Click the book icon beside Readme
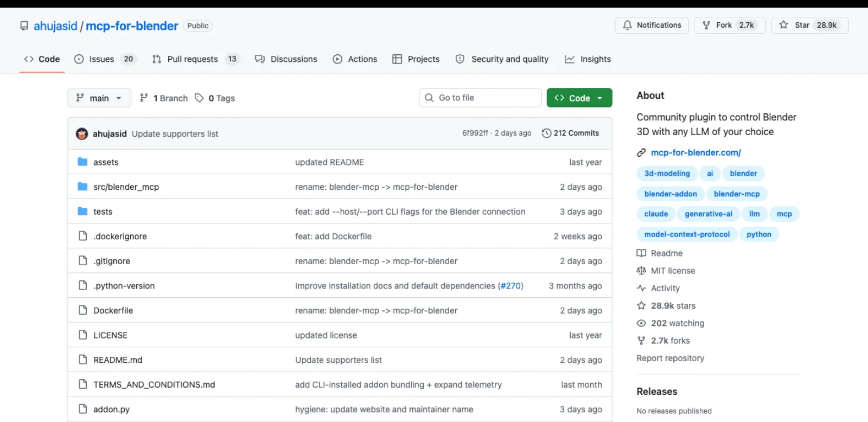868x422 pixels. [x=641, y=253]
